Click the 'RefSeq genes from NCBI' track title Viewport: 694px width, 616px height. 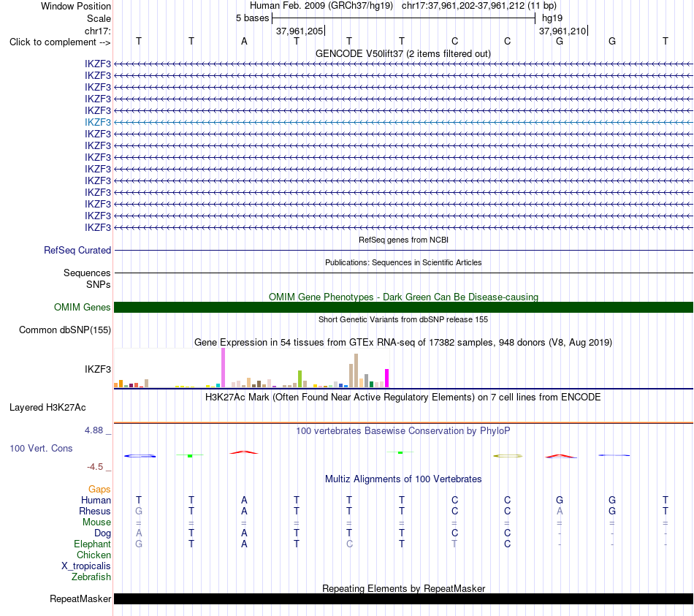403,240
